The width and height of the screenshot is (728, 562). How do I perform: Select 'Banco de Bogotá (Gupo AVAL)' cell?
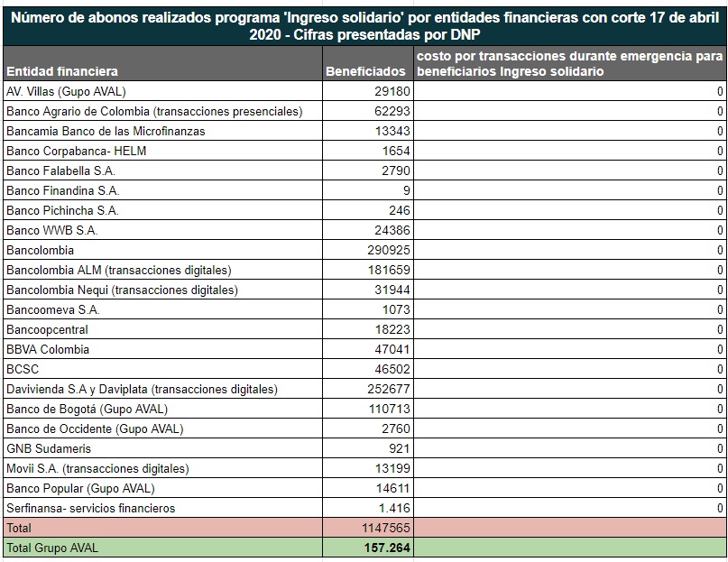click(x=162, y=410)
